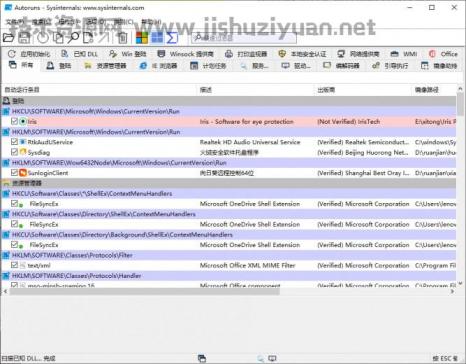
Task: Click the diagonal arrow jump toolbar icon
Action: [x=104, y=37]
